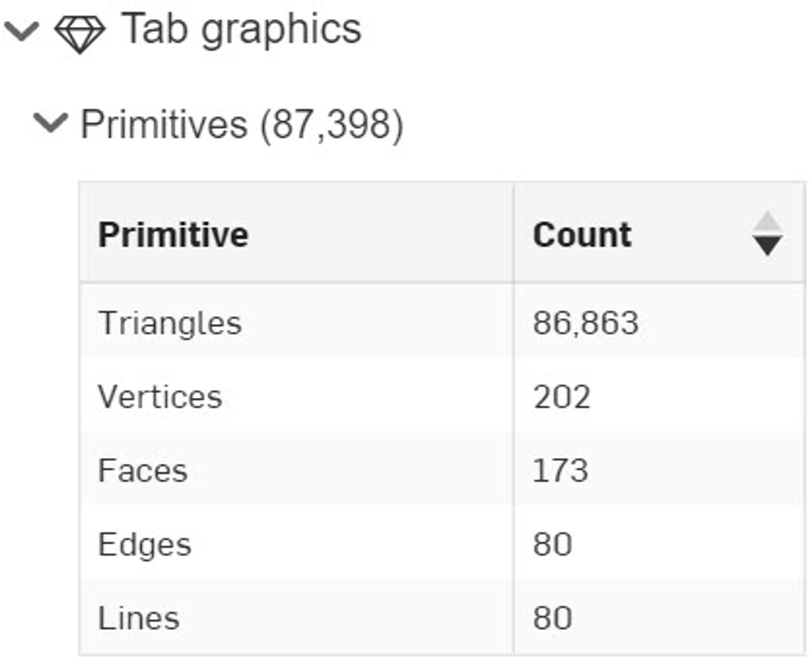812x662 pixels.
Task: Click the Faces count 173
Action: click(560, 470)
